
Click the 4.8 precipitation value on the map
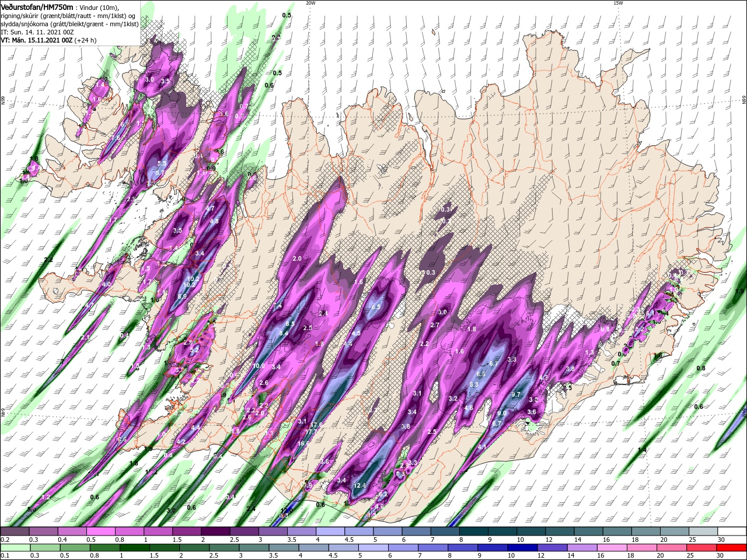click(x=214, y=221)
